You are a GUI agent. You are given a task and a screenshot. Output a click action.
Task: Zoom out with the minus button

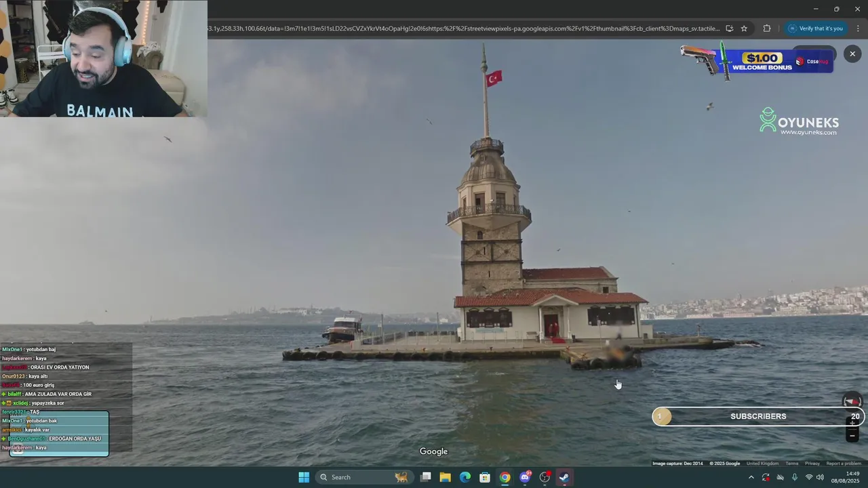[x=852, y=436]
